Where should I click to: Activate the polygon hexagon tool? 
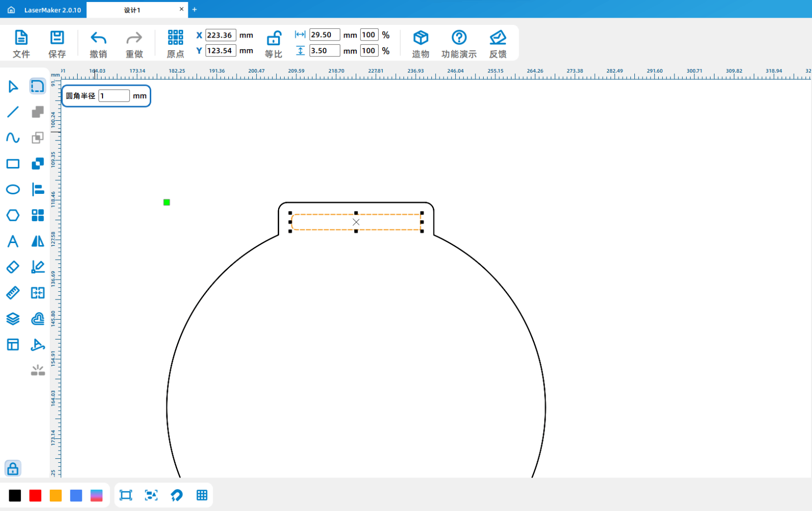13,215
